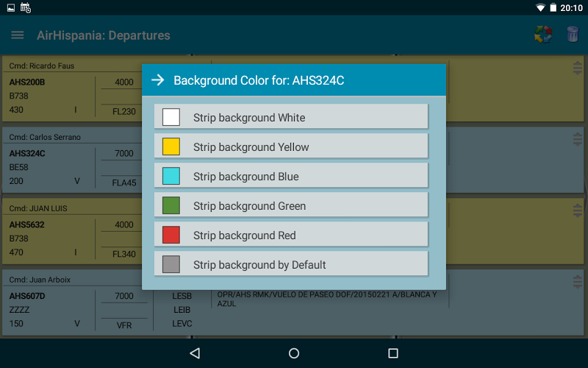Choose Strip background White option
This screenshot has width=588, height=368.
click(291, 116)
